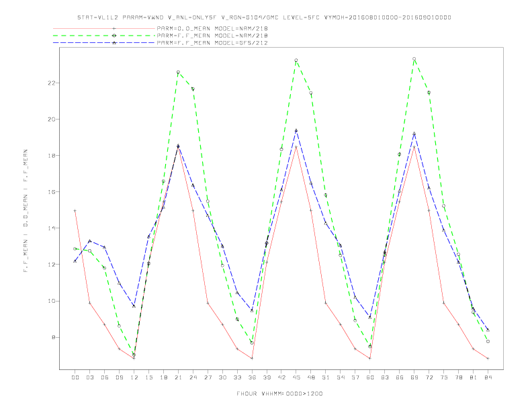This screenshot has height=411, width=532.
Task: Click x-axis tick label 21
Action: 178,377
